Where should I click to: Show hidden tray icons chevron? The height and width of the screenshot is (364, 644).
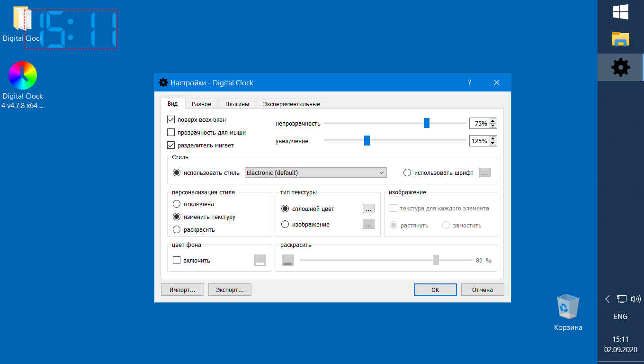608,299
